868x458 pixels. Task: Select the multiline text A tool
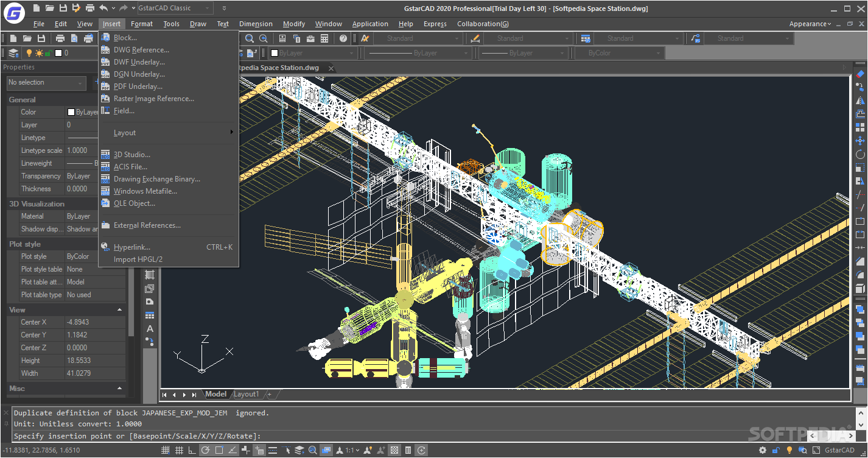[150, 329]
